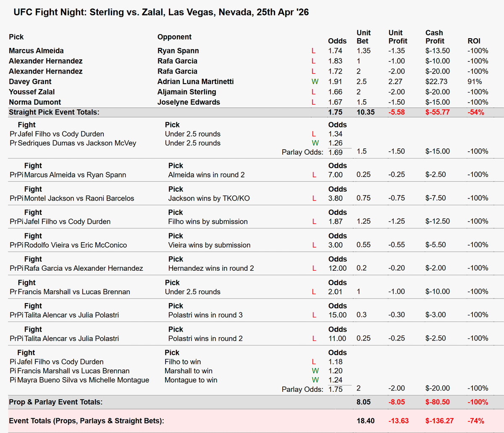
Task: Select 'Marshall to win' parlay leg
Action: 189,371
